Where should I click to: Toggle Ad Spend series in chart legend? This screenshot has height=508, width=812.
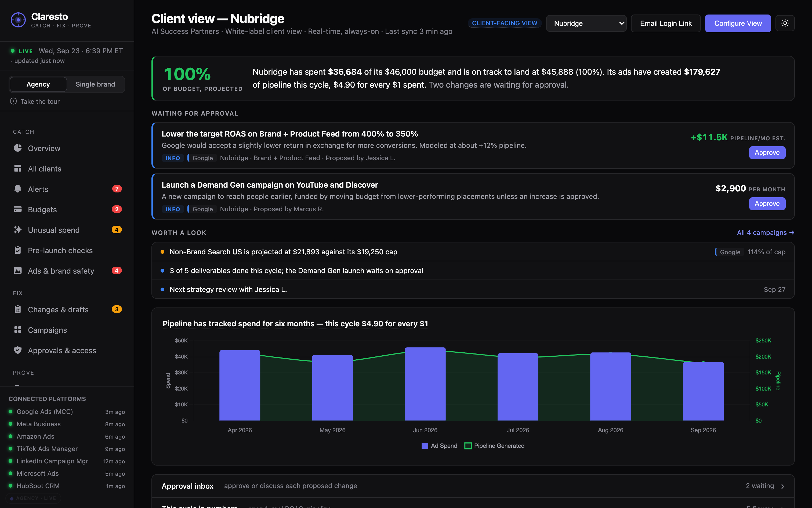click(439, 446)
